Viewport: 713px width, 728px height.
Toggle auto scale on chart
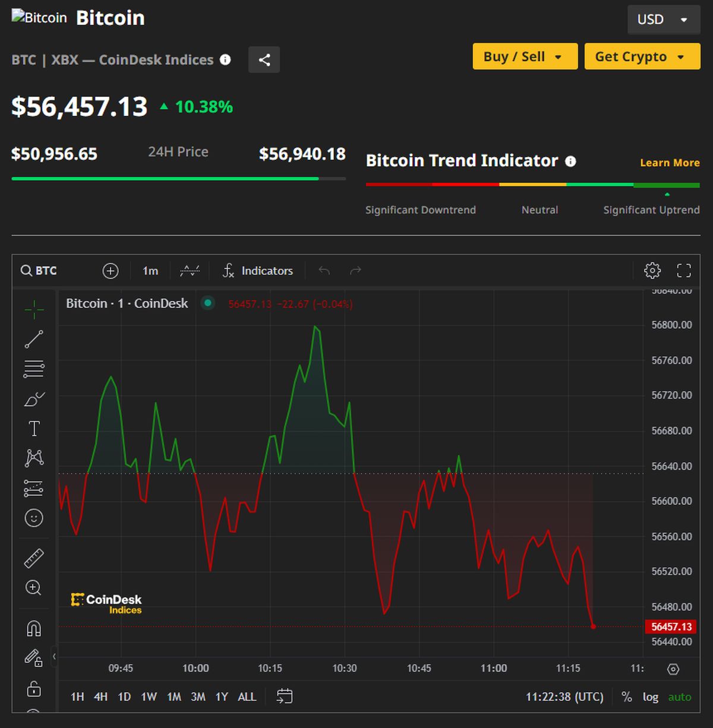pyautogui.click(x=679, y=697)
